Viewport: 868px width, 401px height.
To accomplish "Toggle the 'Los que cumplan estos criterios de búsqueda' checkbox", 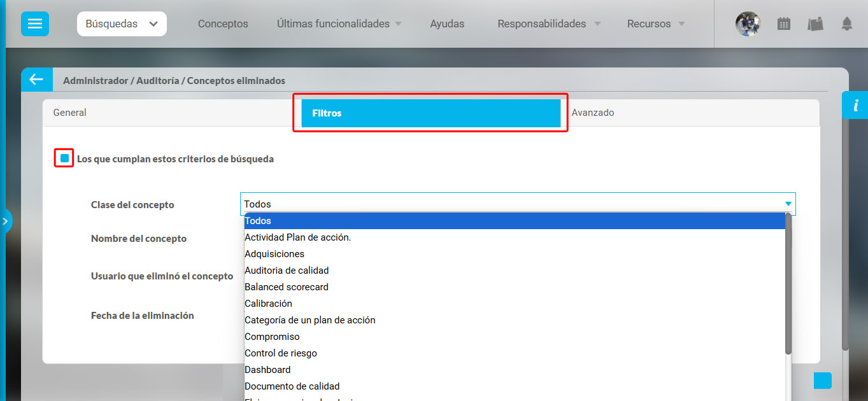I will 62,158.
